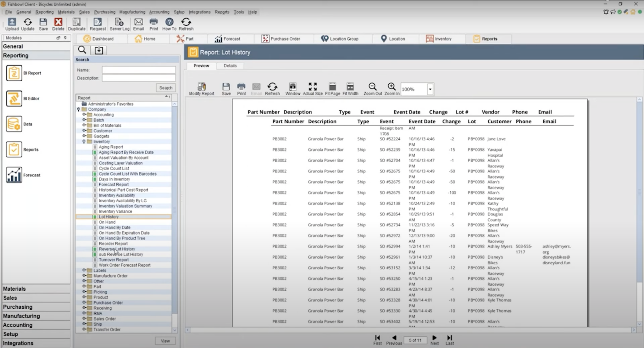Switch to the Details tab
This screenshot has width=644, height=348.
tap(230, 65)
